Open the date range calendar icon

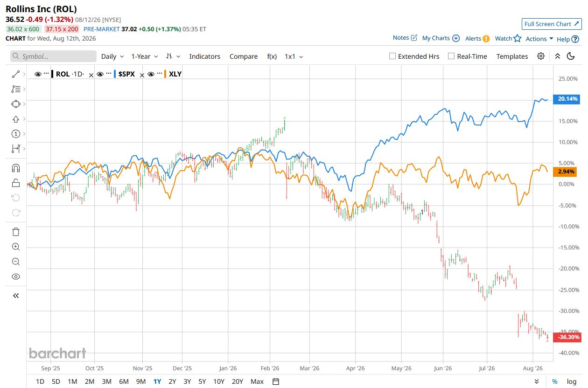coord(276,381)
